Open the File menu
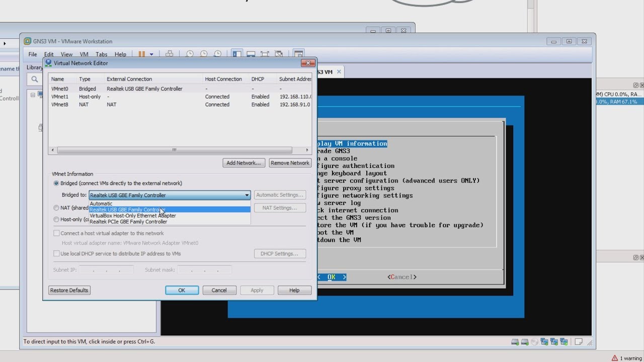Screen dimensions: 644x362 [x=33, y=54]
